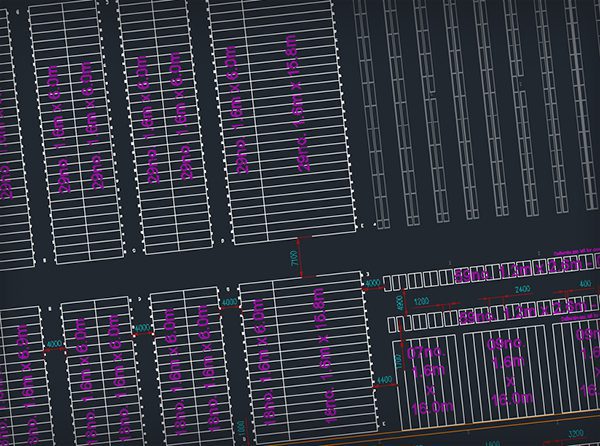
Task: Click the 4400 dimension beside the 07no. block
Action: tap(383, 380)
